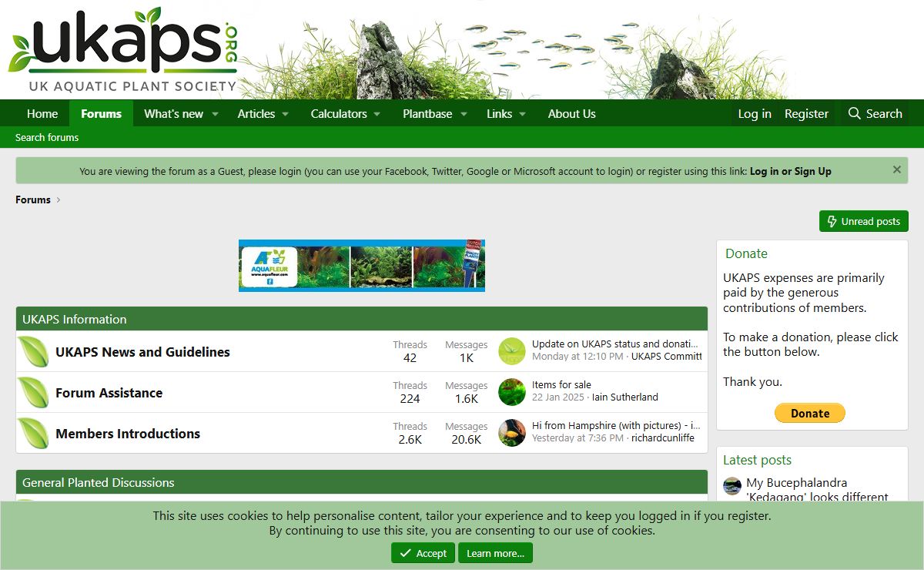Image resolution: width=924 pixels, height=570 pixels.
Task: Click the UKAPS.org logo
Action: (123, 50)
